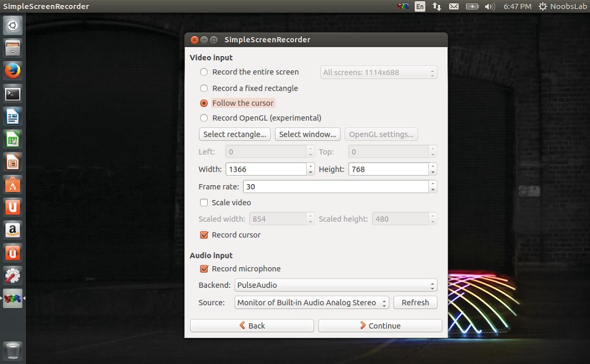Click the OpenGL settings... button
The image size is (590, 364).
pyautogui.click(x=381, y=135)
